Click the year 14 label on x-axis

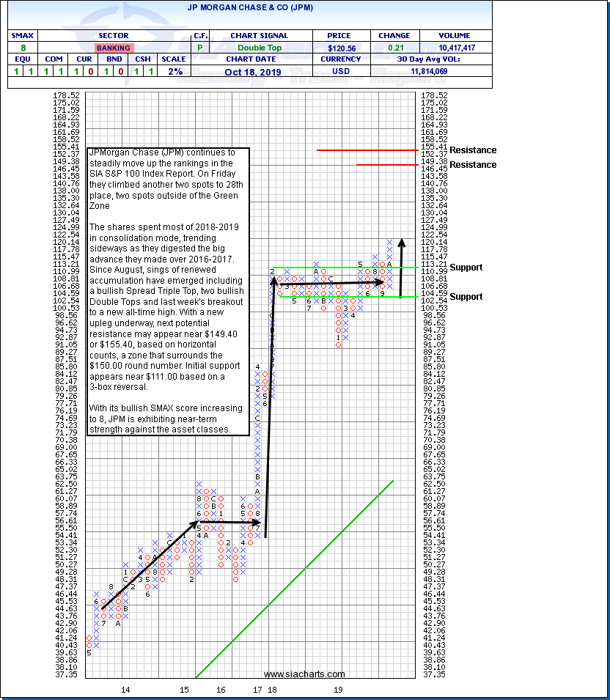pyautogui.click(x=125, y=690)
